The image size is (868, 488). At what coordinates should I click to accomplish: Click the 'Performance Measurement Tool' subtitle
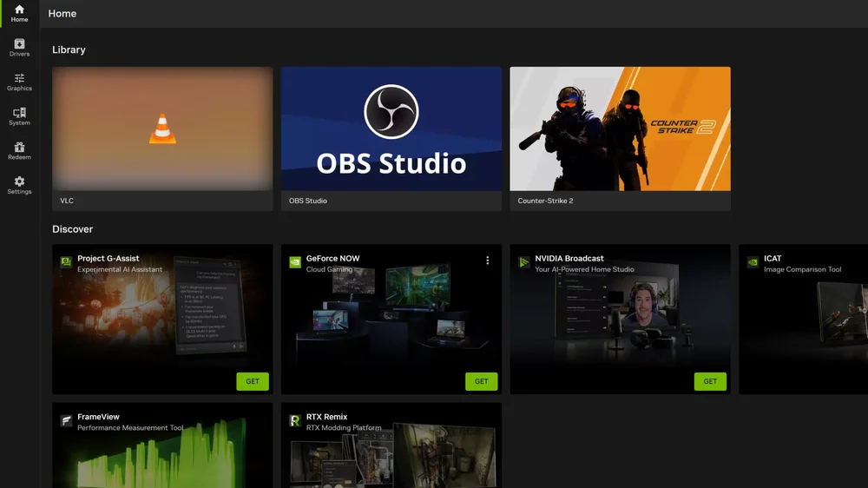(x=130, y=427)
